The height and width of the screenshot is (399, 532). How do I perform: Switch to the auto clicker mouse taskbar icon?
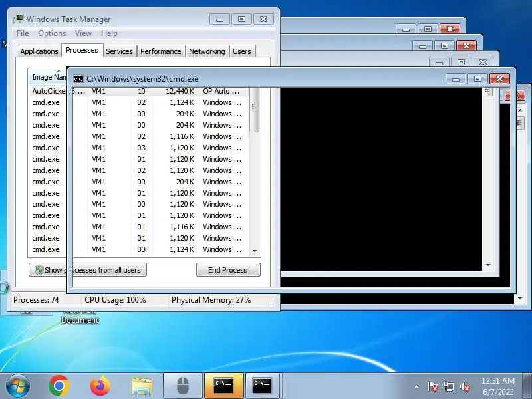182,386
